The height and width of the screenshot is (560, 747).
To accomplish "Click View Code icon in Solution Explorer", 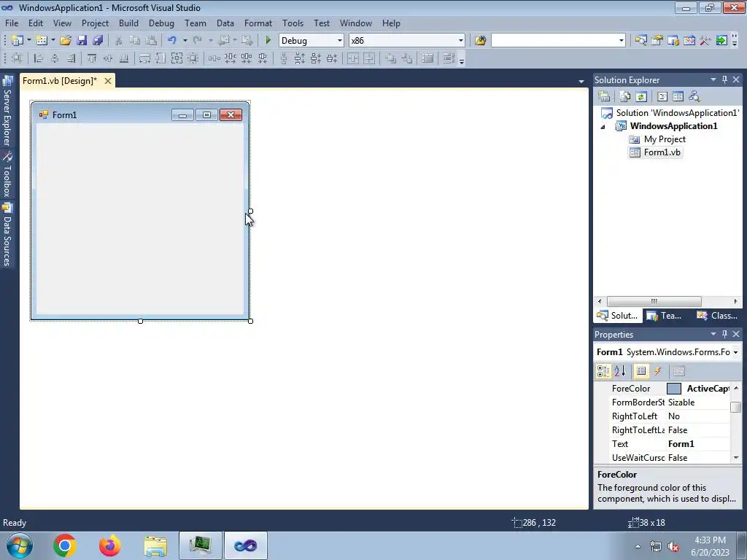I will 662,97.
